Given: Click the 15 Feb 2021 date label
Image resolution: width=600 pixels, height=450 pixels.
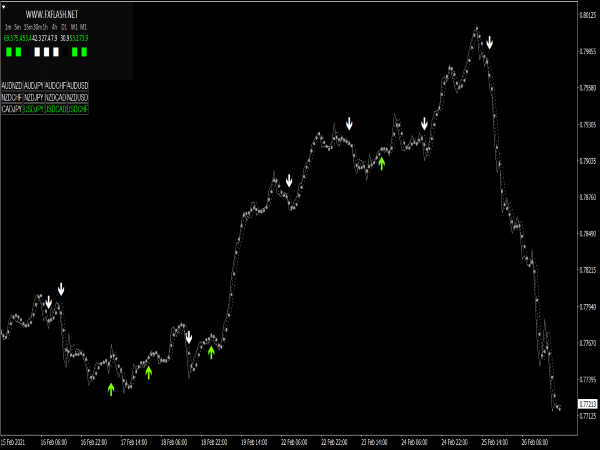Looking at the screenshot, I should tap(13, 442).
